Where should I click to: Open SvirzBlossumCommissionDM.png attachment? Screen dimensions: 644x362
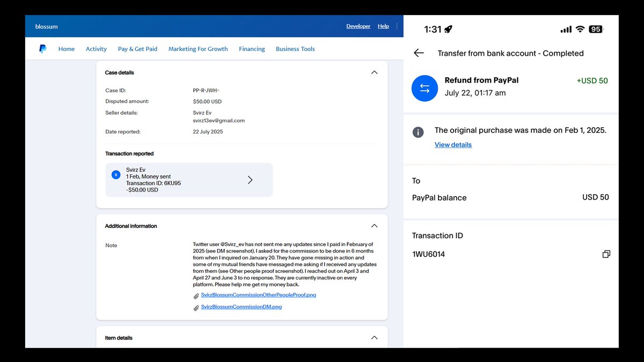(x=241, y=307)
